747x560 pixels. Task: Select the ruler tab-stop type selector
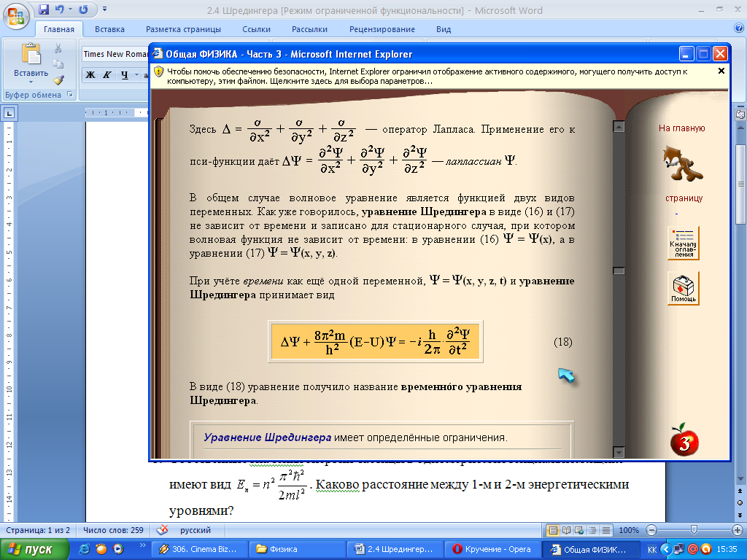coord(9,113)
